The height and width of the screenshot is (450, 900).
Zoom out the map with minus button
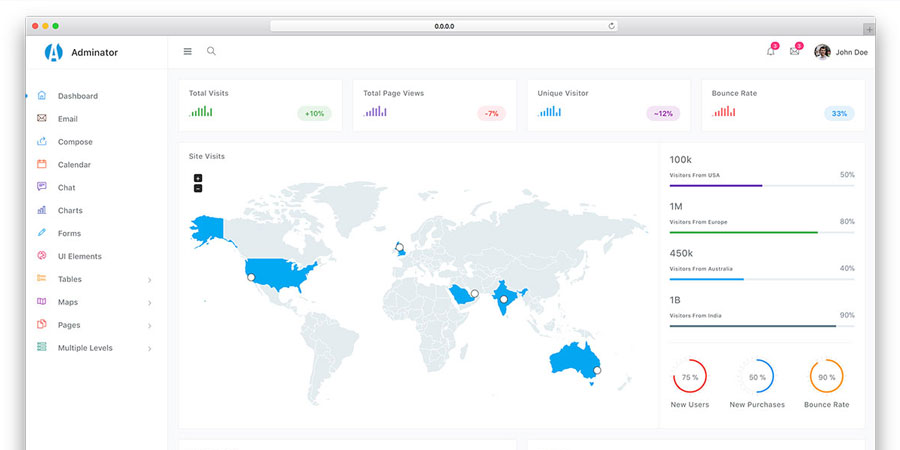coord(198,188)
